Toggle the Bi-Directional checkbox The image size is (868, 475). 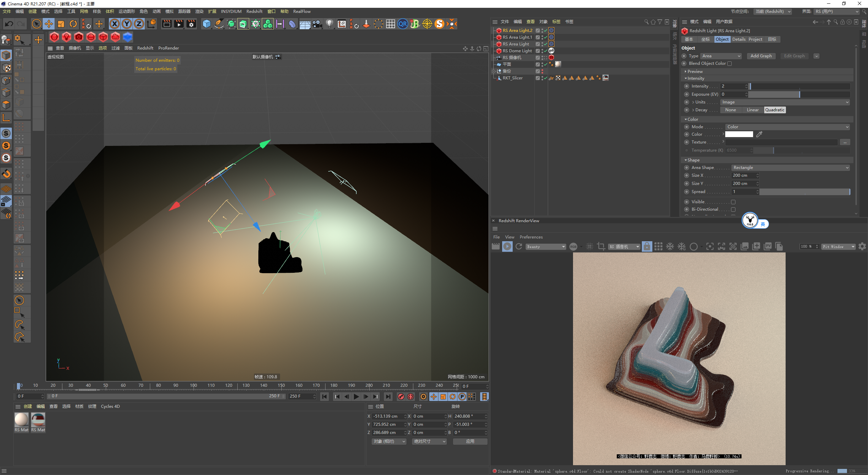[x=733, y=209]
